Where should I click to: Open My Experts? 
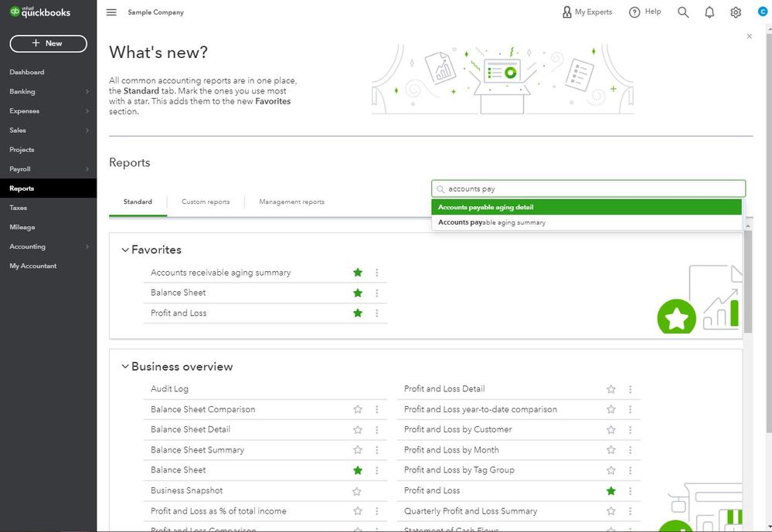coord(587,12)
